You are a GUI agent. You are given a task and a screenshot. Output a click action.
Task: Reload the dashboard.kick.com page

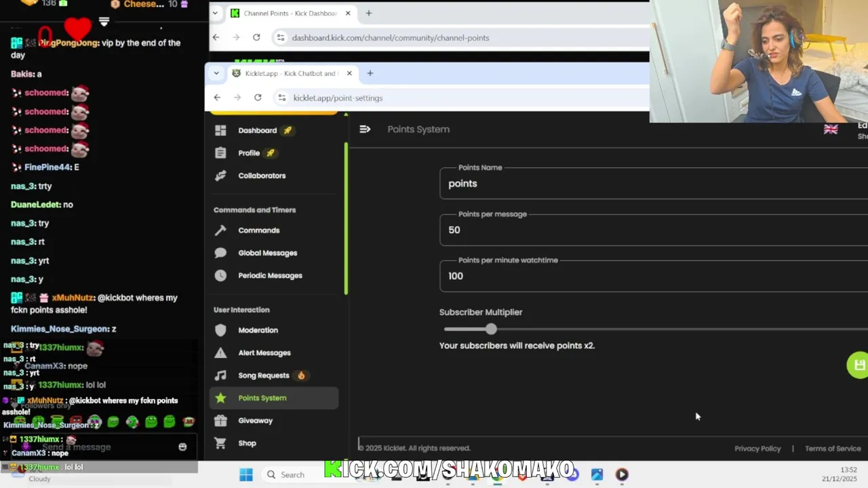256,37
